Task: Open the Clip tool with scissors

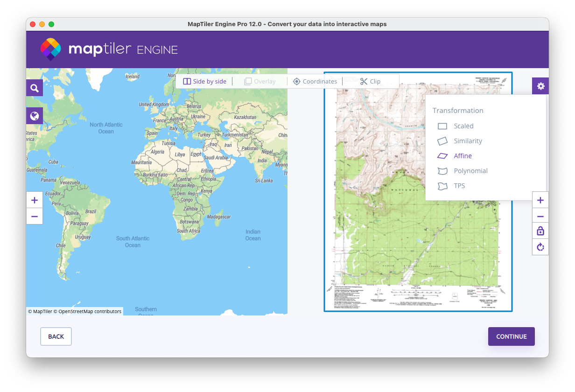Action: (370, 81)
